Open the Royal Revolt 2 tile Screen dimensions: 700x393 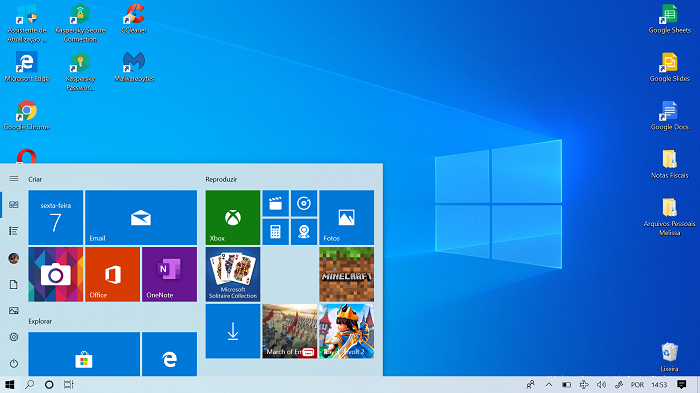point(346,331)
